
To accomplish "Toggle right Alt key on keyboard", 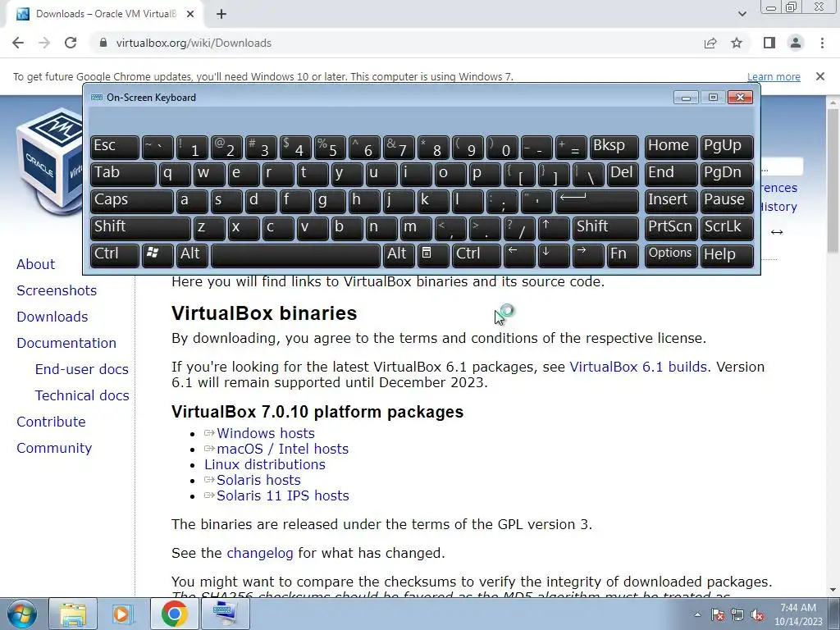I will tap(399, 254).
